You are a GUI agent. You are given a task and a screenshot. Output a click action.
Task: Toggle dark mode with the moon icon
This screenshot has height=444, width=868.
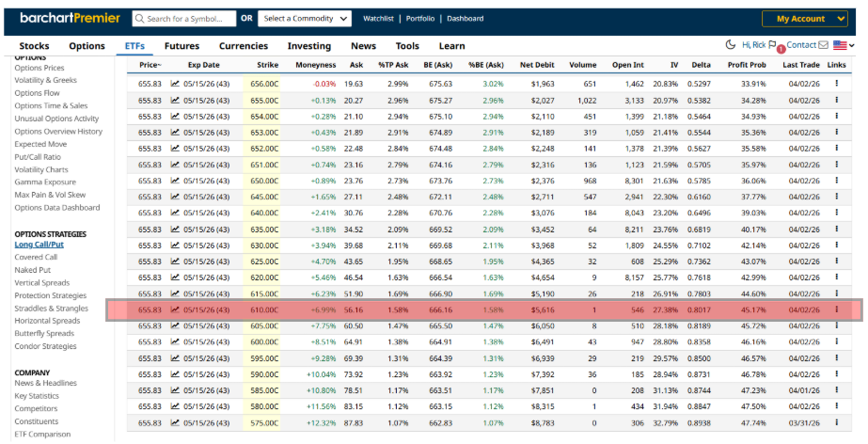(731, 45)
